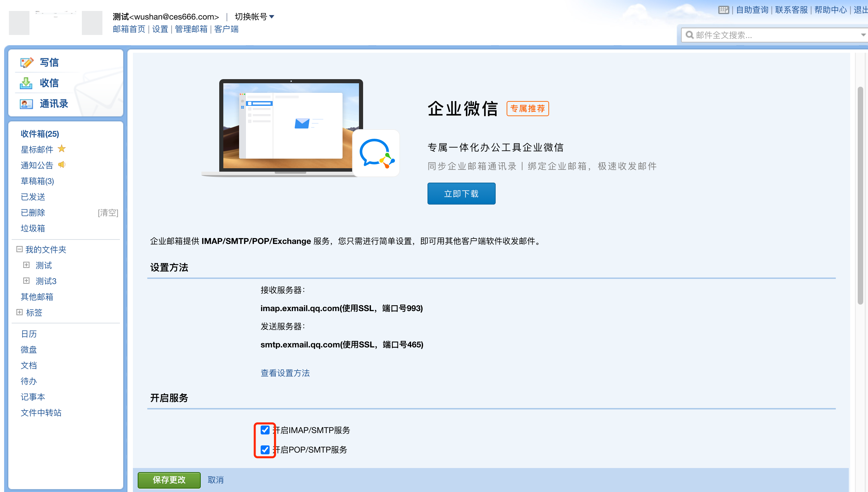
Task: Expand the 标签 section
Action: [x=20, y=312]
